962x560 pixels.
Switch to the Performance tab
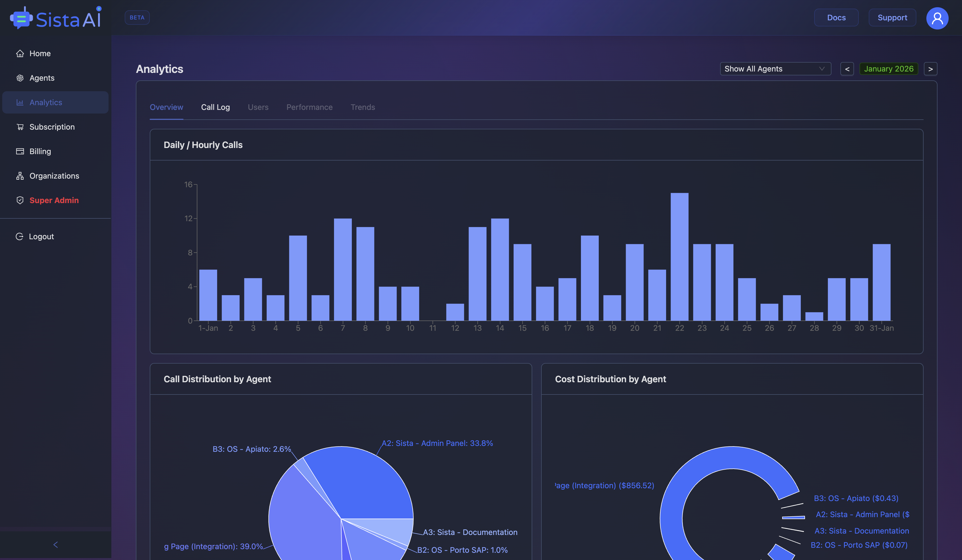(x=309, y=107)
